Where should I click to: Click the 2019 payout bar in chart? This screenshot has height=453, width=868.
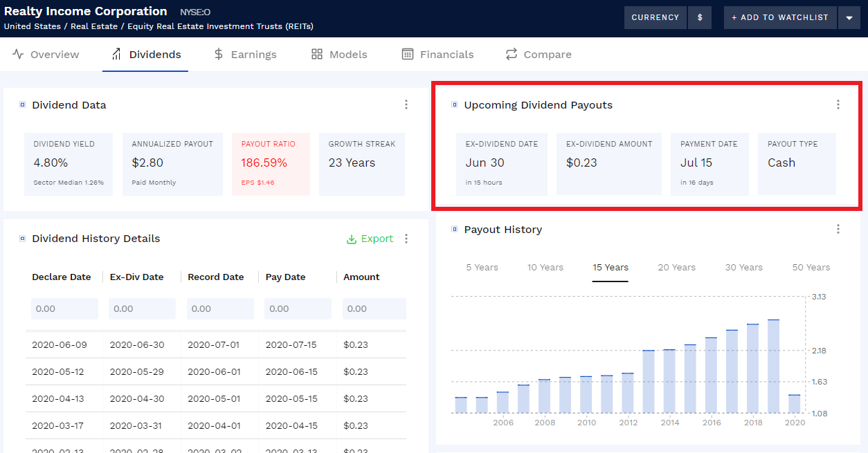tap(774, 367)
